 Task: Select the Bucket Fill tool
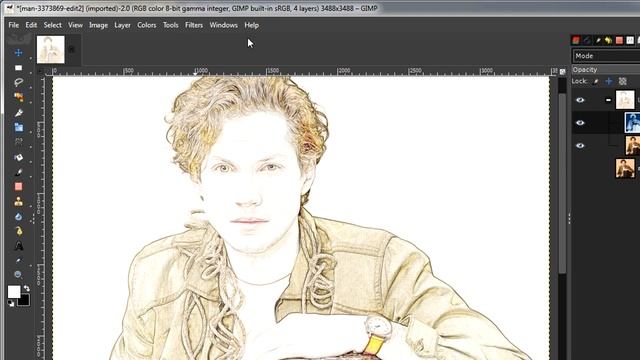pos(18,157)
